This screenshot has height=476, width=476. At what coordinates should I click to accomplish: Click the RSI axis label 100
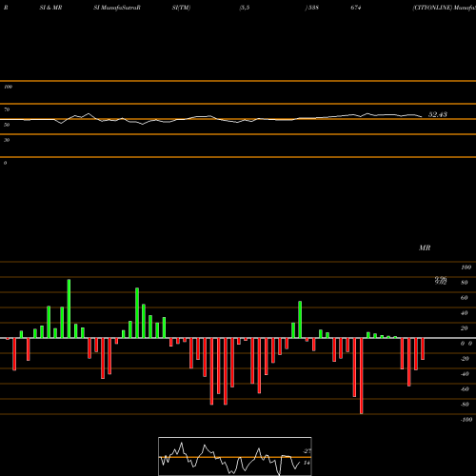click(x=8, y=87)
